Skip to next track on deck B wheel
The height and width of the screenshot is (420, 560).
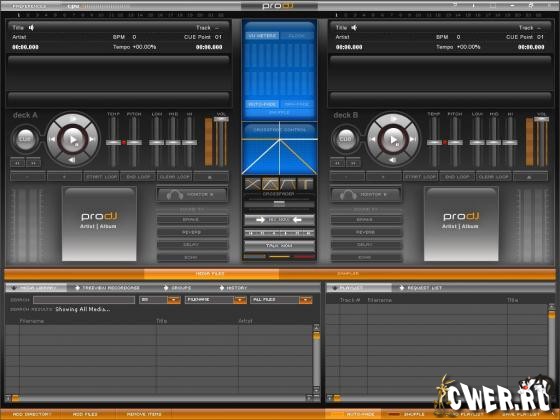[x=412, y=139]
